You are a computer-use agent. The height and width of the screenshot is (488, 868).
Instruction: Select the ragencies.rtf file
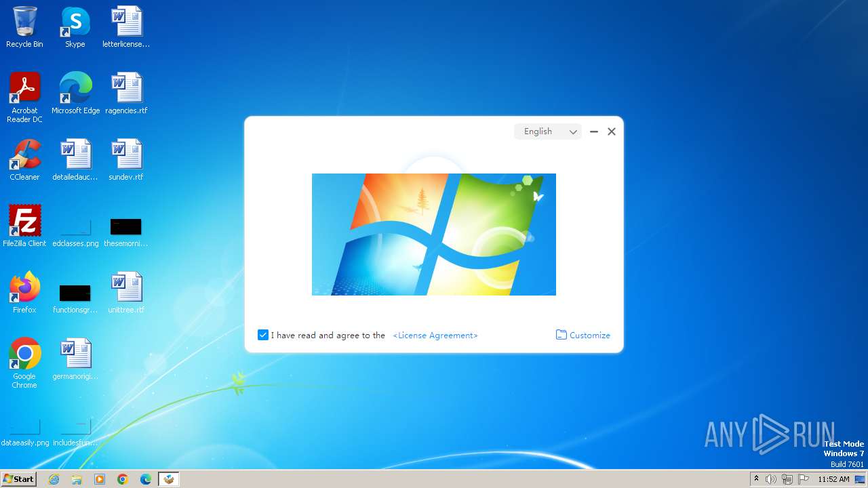click(126, 94)
